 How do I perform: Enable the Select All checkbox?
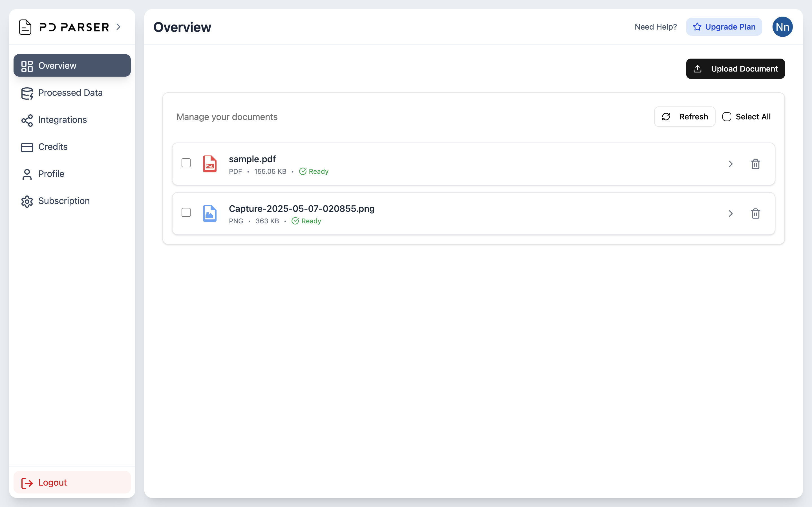coord(727,117)
